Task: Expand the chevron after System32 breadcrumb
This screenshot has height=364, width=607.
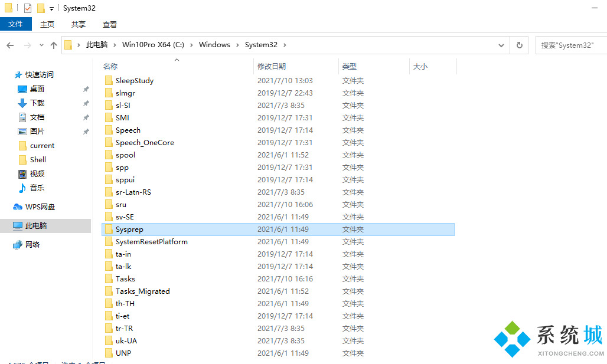Action: point(285,45)
